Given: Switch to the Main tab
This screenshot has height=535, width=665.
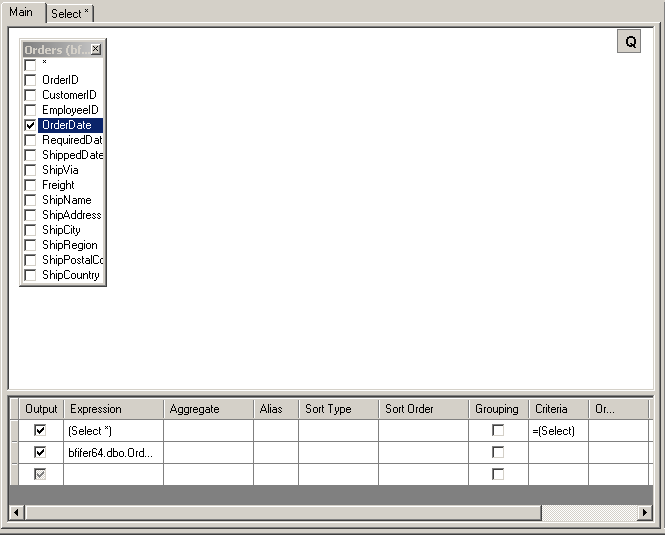Looking at the screenshot, I should click(x=22, y=12).
